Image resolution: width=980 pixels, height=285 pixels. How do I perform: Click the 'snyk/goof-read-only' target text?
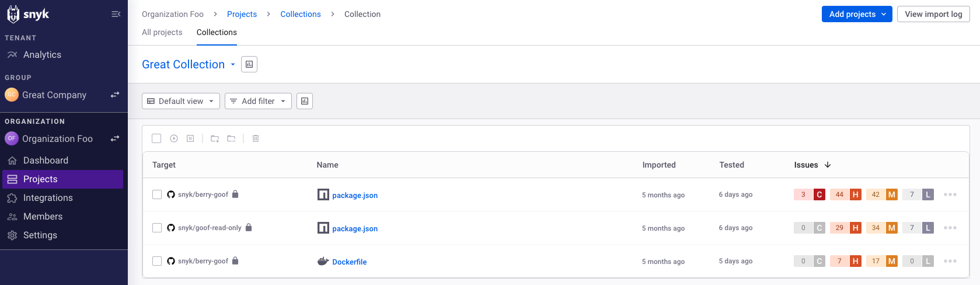click(210, 228)
